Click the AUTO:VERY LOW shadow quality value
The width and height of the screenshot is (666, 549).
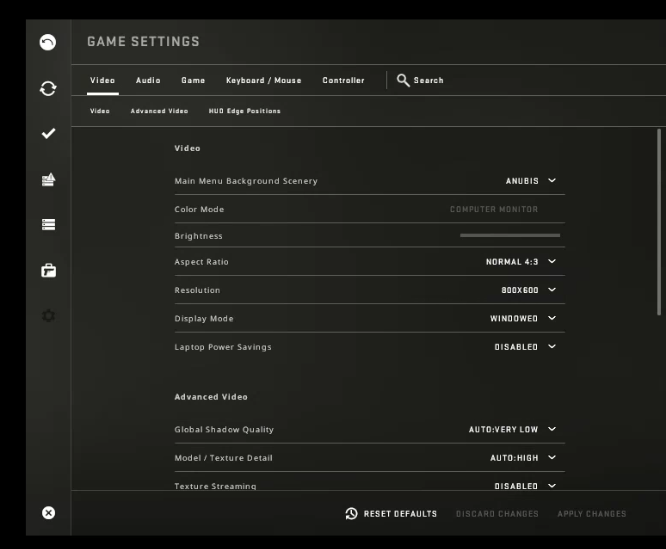503,430
